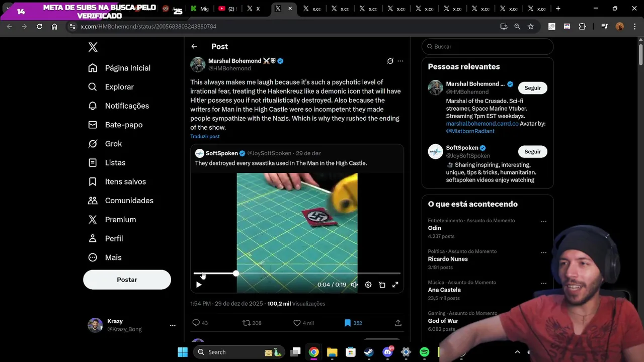
Task: Open Premium in the sidebar
Action: click(112, 220)
